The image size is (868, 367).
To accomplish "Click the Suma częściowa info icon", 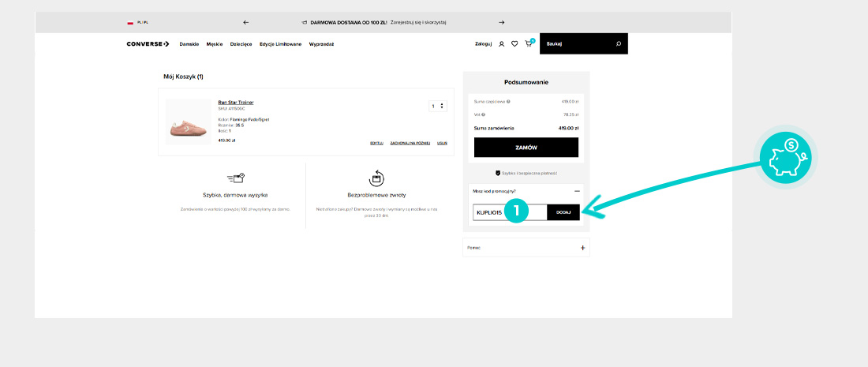I will 508,101.
